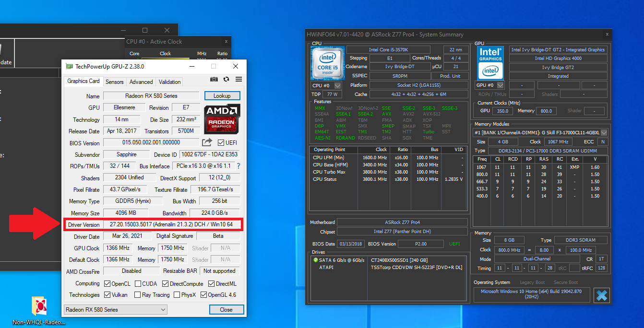
Task: Click the green SATA drive status icon
Action: pyautogui.click(x=316, y=260)
